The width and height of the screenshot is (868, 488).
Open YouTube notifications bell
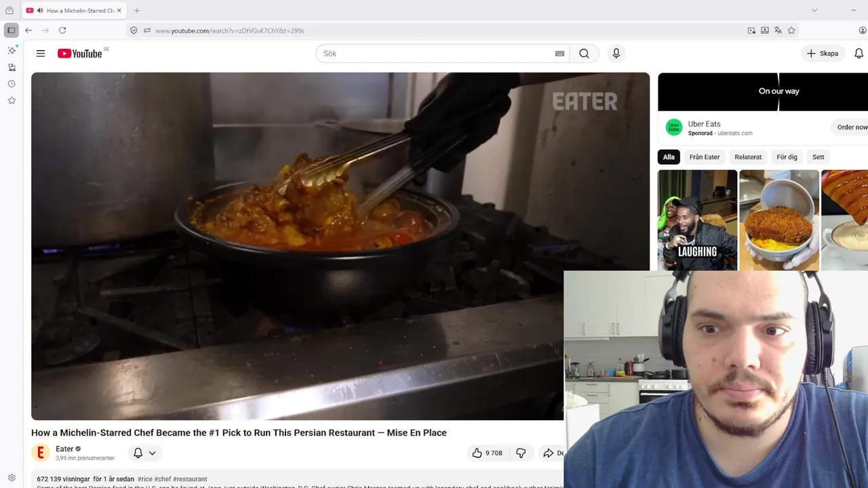click(x=859, y=54)
